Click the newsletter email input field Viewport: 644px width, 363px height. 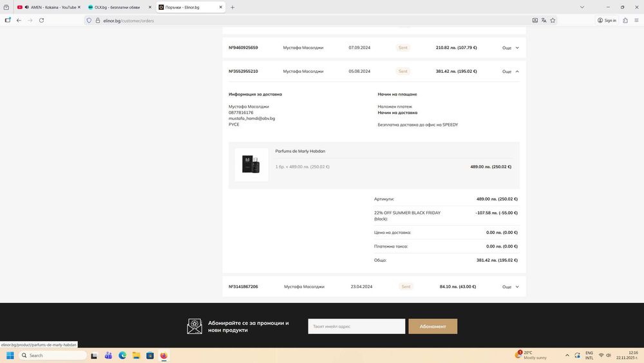[357, 326]
